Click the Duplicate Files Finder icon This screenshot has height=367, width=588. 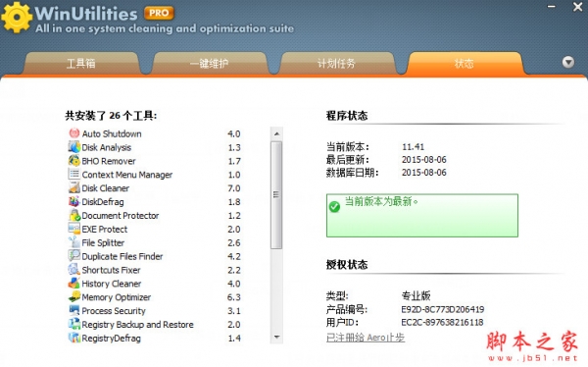(x=74, y=256)
